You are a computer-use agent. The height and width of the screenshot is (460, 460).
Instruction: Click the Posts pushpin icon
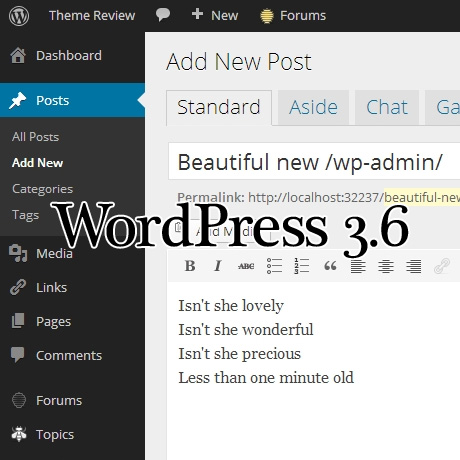pyautogui.click(x=18, y=100)
